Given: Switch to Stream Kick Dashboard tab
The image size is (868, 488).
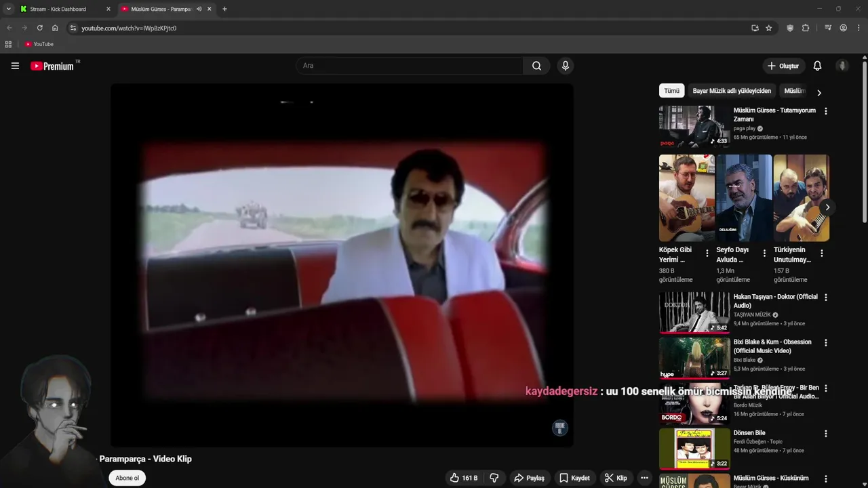Looking at the screenshot, I should [64, 9].
